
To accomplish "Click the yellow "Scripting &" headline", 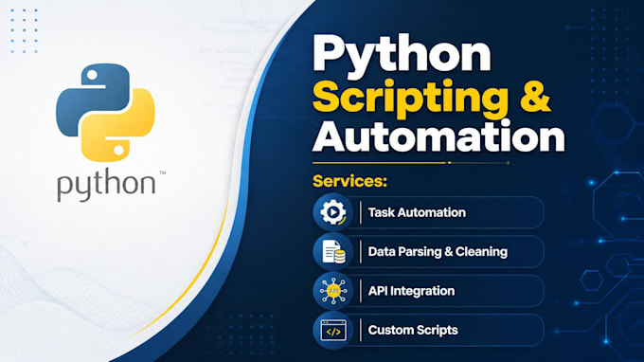I will 432,99.
